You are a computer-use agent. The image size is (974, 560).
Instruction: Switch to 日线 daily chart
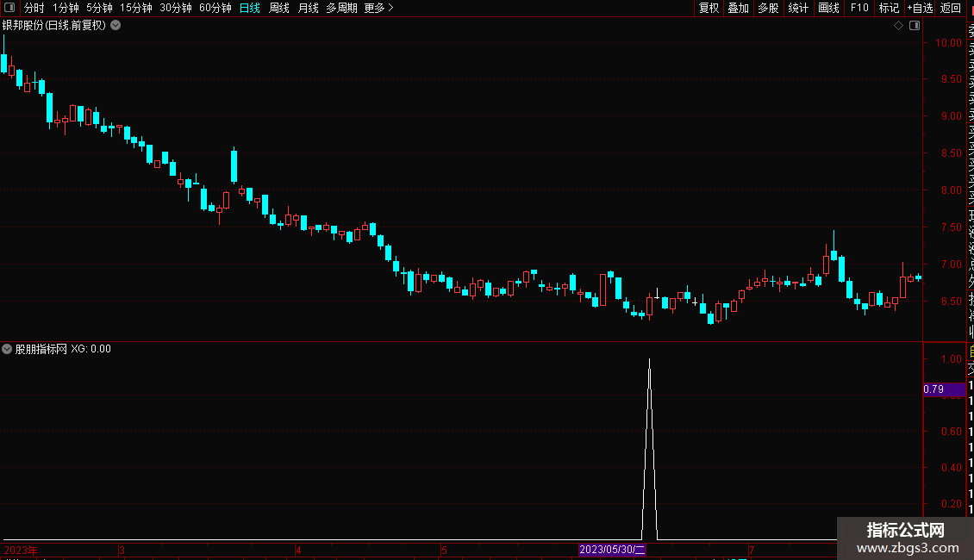[x=250, y=8]
